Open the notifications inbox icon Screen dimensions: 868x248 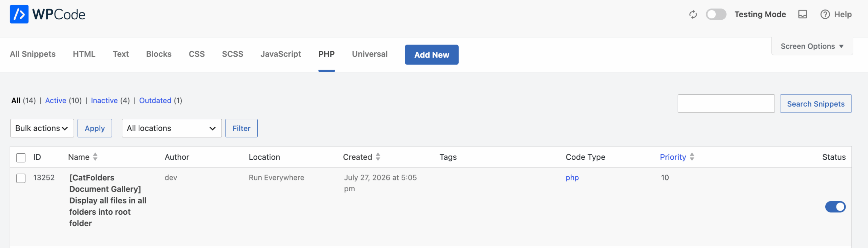pos(803,14)
